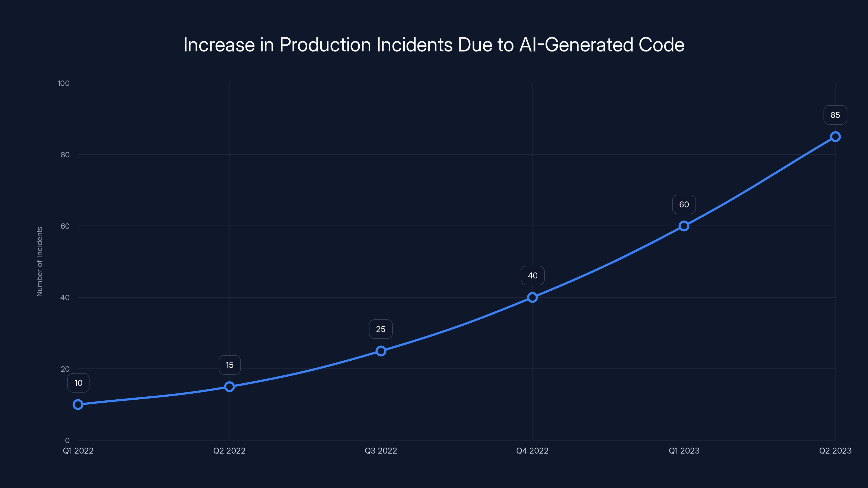
Task: Click the Q1 2022 data point marker
Action: click(x=78, y=404)
